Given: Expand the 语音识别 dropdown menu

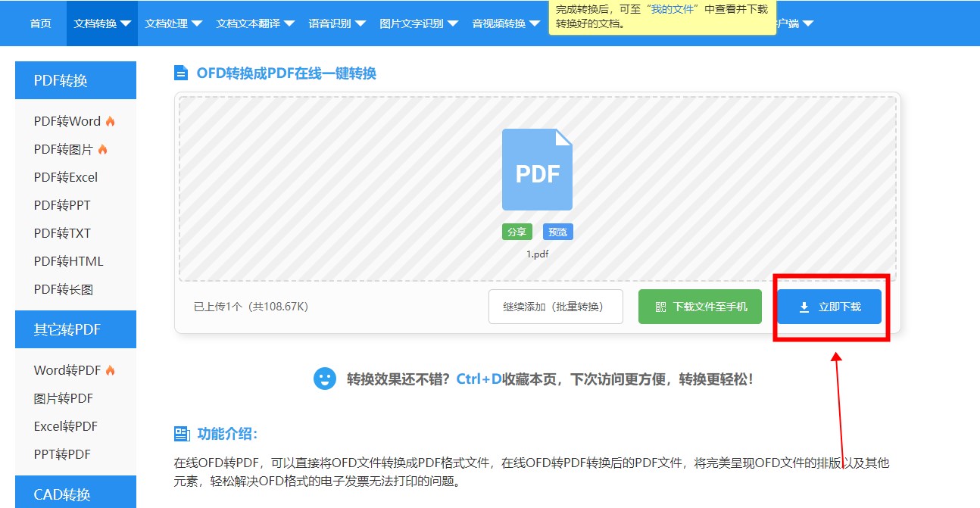Looking at the screenshot, I should click(x=337, y=23).
